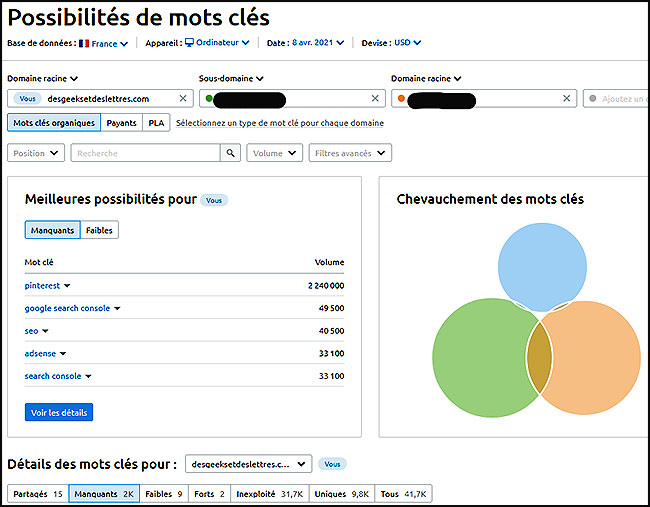Click the green-orange overlap in the Venn diagram
The image size is (650, 507).
coord(539,358)
